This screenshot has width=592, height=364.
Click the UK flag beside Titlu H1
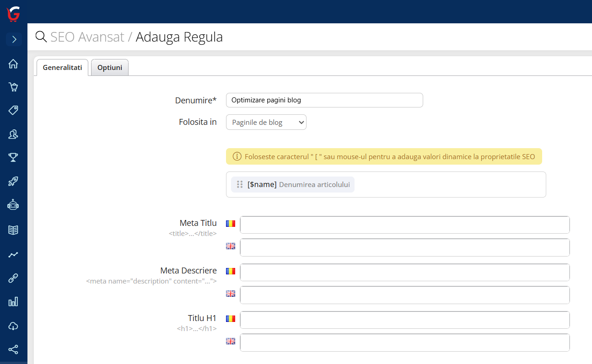[231, 341]
